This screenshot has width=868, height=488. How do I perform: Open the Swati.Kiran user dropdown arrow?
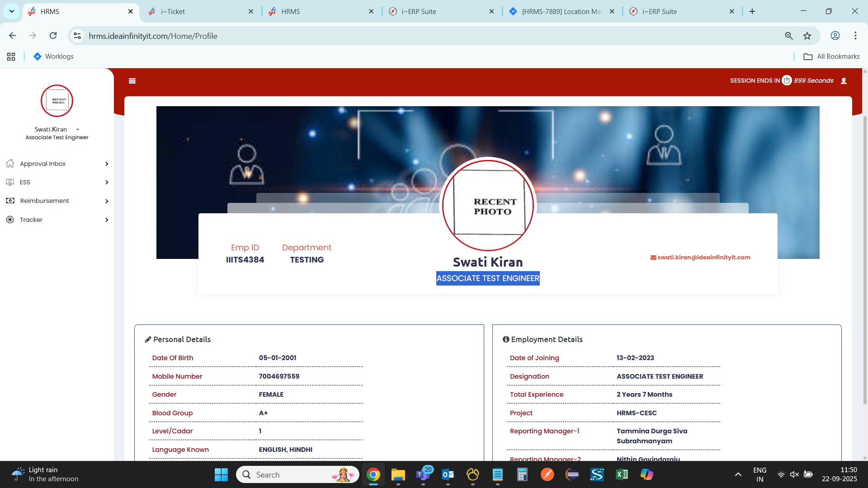pyautogui.click(x=78, y=130)
